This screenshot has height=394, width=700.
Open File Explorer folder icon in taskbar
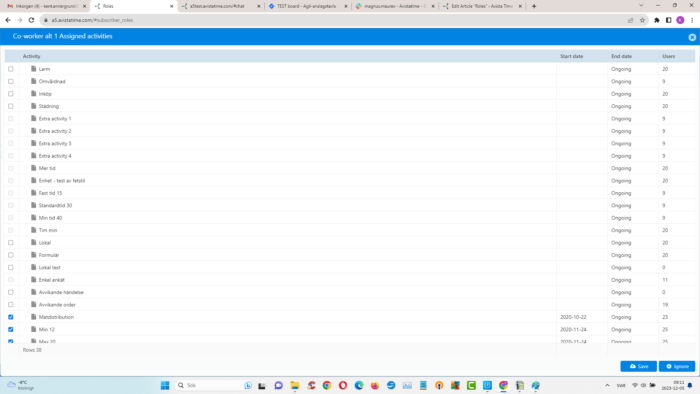point(295,385)
